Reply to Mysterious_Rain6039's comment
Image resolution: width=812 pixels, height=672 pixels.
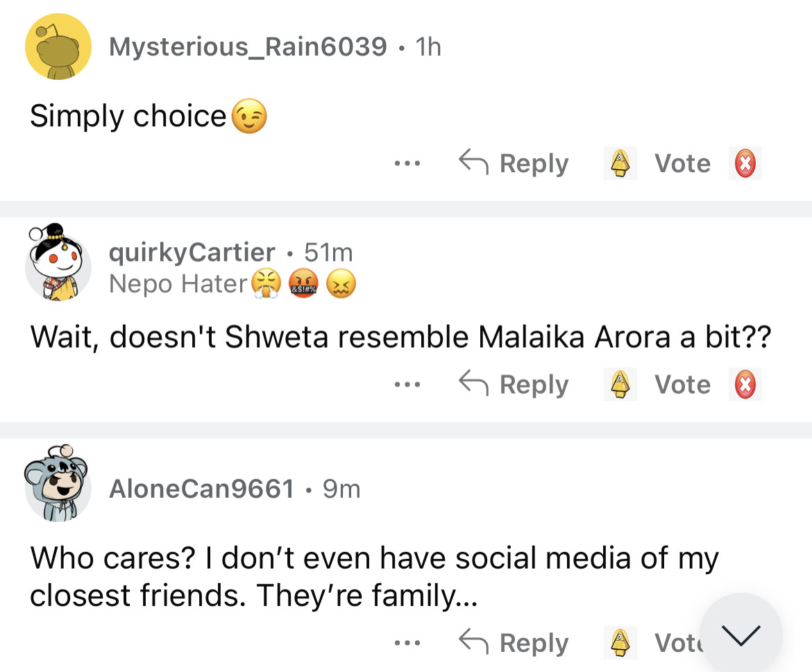pos(514,164)
